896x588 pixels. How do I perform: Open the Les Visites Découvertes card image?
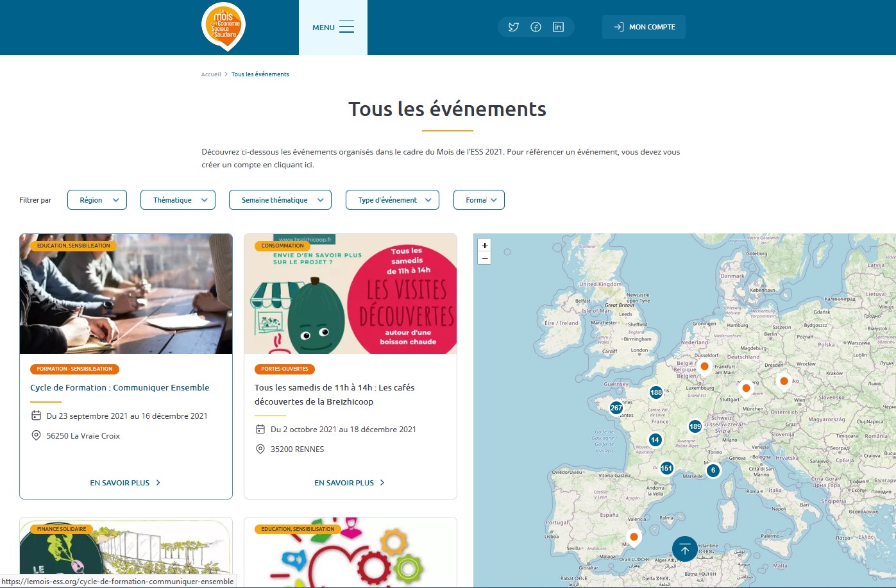(x=351, y=294)
